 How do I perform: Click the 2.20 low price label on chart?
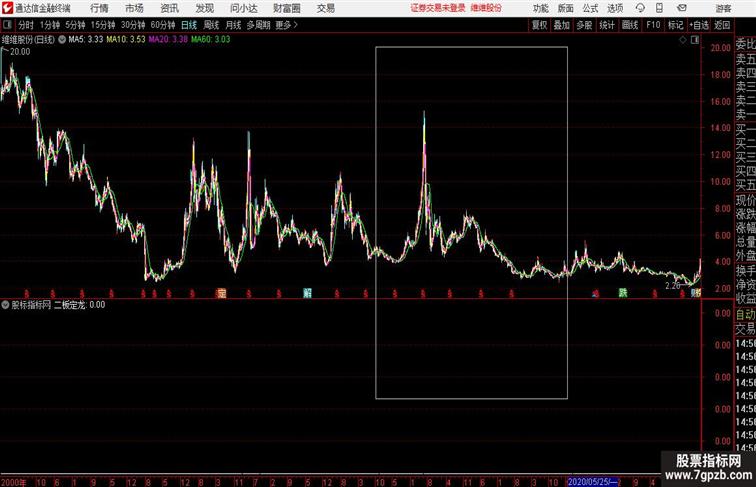tap(673, 286)
